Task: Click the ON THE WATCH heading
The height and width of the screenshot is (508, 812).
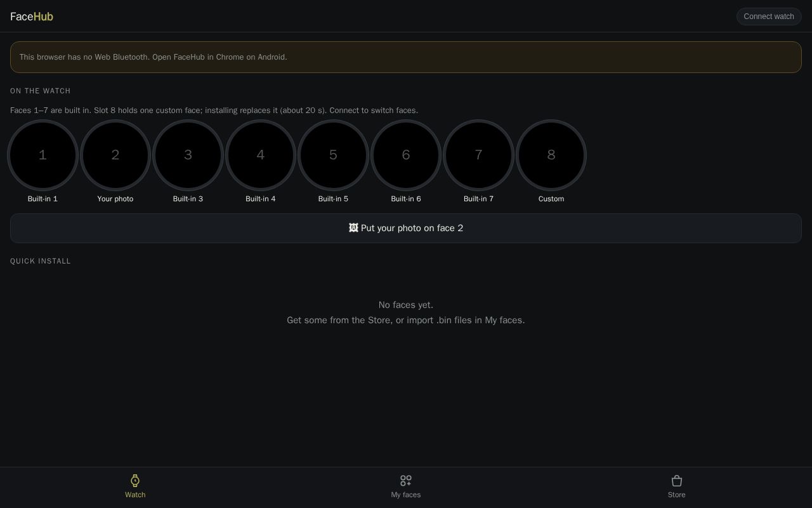Action: coord(41,91)
